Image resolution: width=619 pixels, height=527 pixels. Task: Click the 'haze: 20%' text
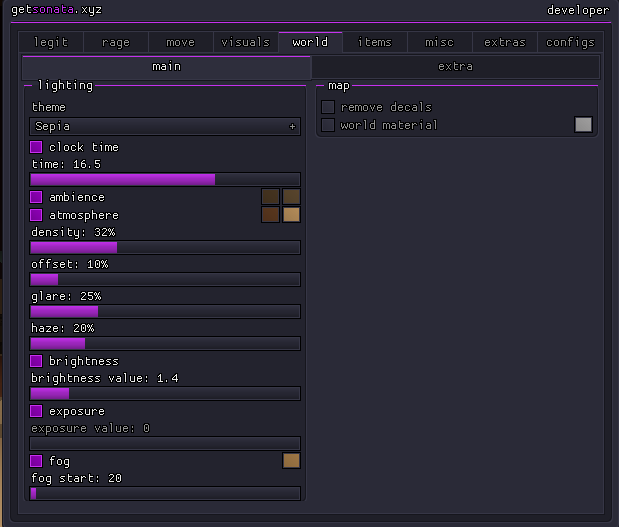click(x=62, y=328)
